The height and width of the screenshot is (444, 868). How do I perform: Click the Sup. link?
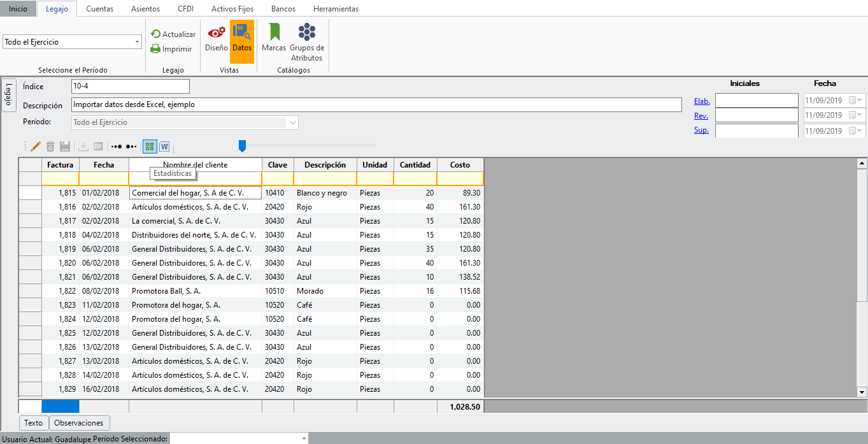point(701,131)
